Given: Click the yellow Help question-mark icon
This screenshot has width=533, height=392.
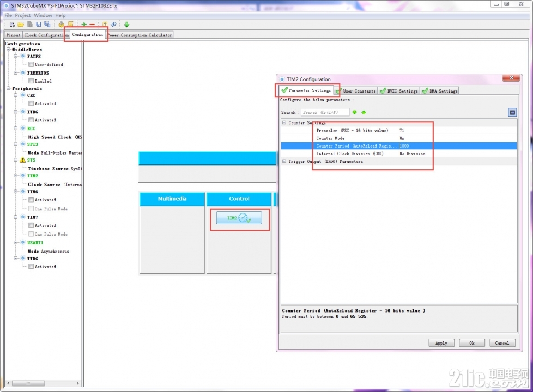Looking at the screenshot, I should pyautogui.click(x=105, y=24).
